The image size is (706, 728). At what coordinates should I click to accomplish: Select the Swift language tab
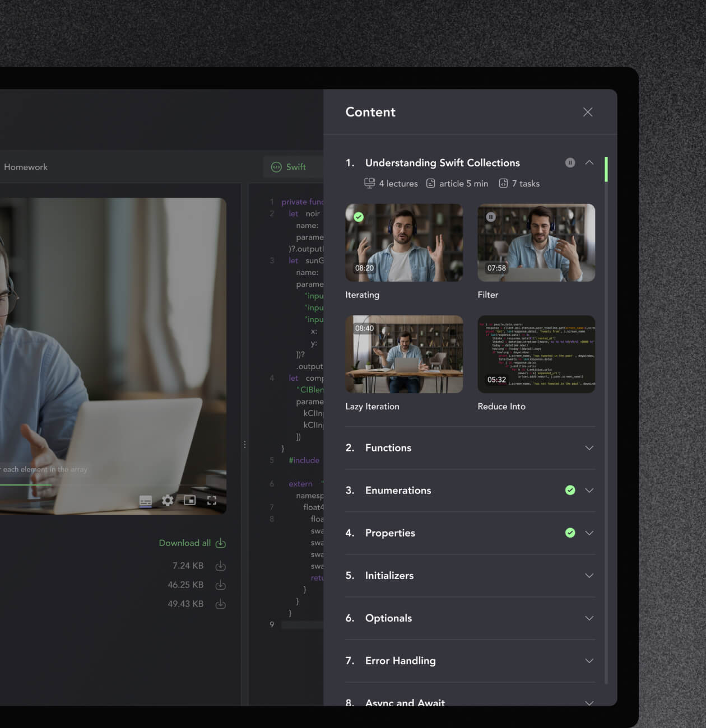coord(289,167)
